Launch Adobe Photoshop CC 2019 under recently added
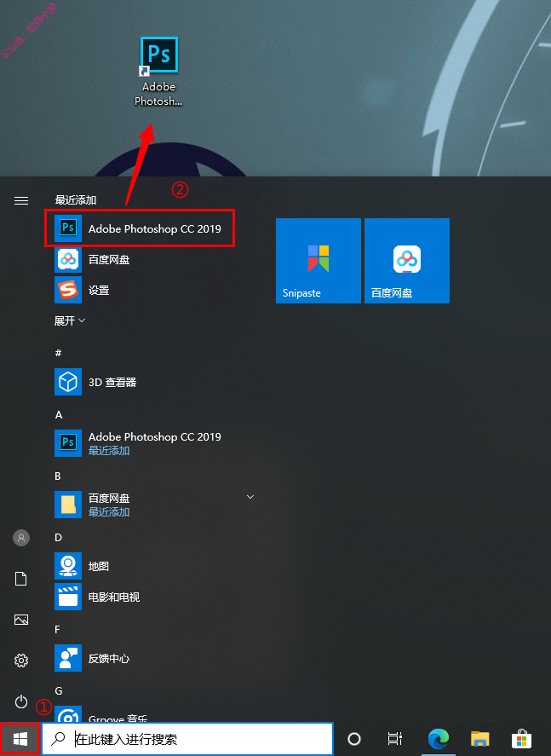This screenshot has width=551, height=756. coord(140,228)
